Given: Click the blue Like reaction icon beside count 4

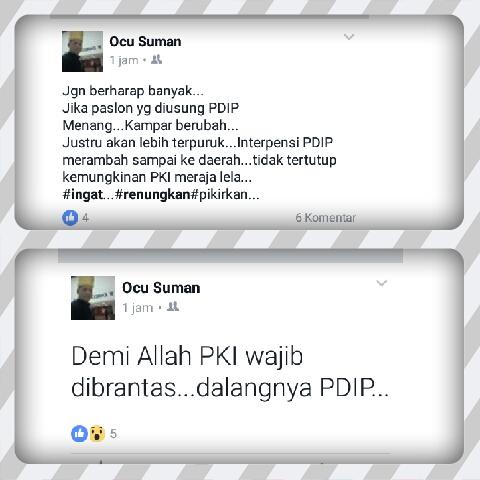Looking at the screenshot, I should [x=70, y=218].
